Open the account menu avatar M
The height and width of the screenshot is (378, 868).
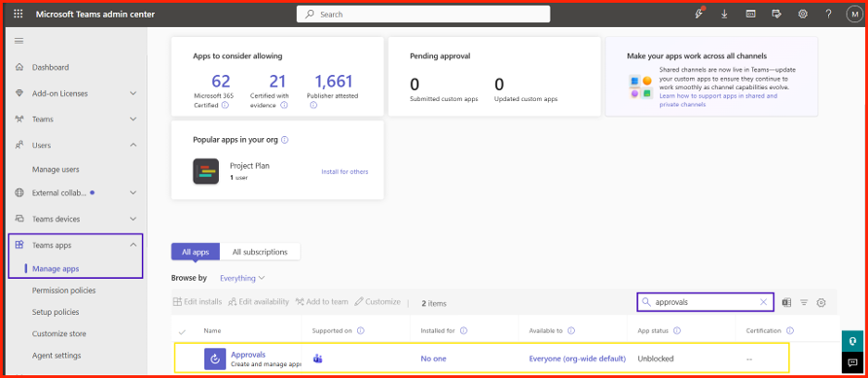[854, 15]
